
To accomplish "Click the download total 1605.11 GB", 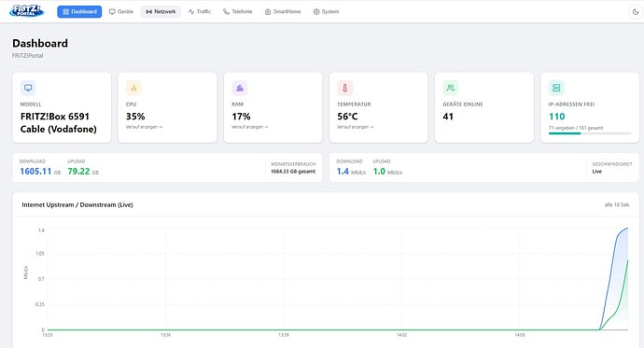I will [40, 172].
